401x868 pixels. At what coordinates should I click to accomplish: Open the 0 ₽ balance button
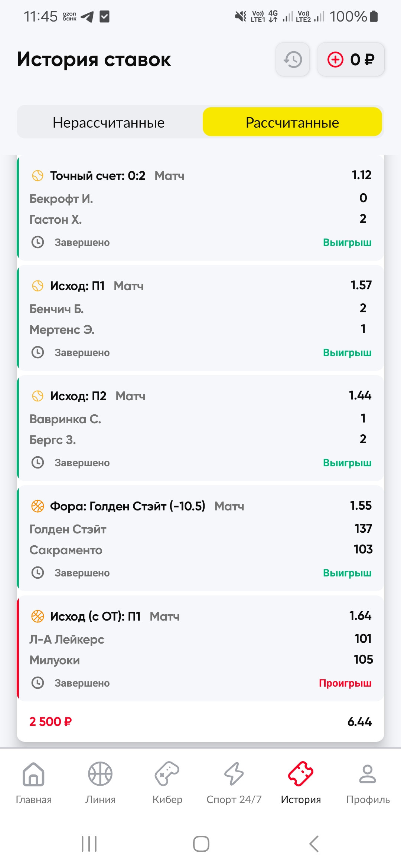click(351, 59)
